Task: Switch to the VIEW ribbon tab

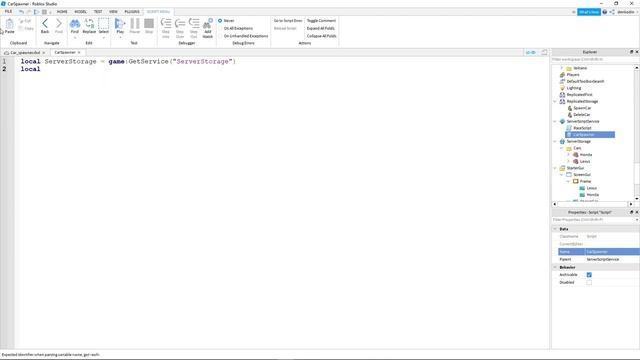Action: [113, 12]
